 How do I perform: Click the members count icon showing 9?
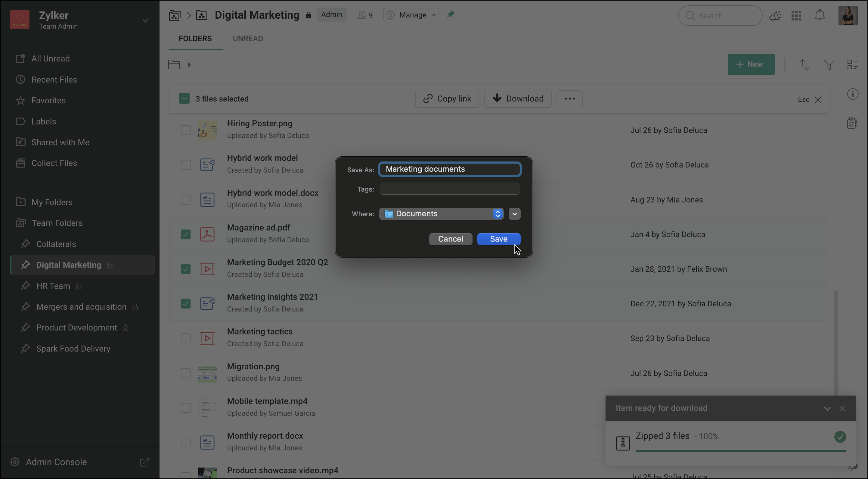[x=365, y=15]
